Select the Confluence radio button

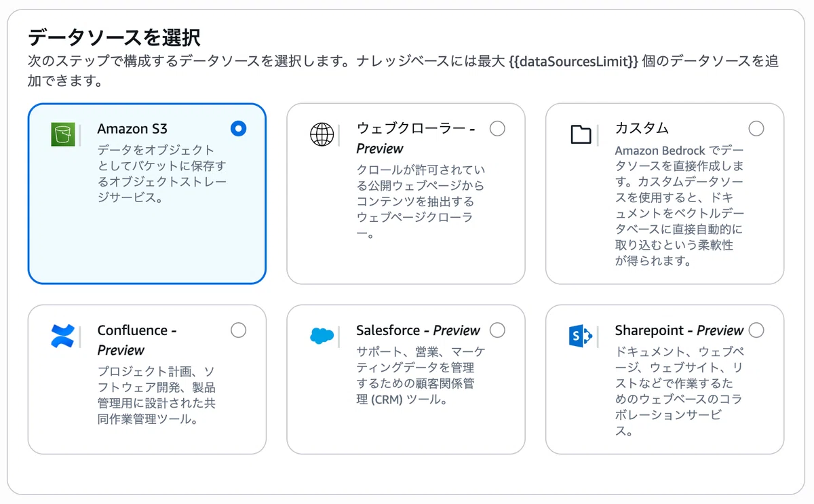(x=238, y=330)
